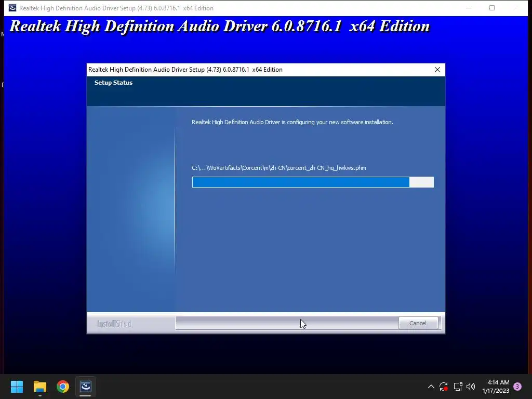The image size is (532, 399).
Task: Maximize the outer Realtek setup window
Action: pyautogui.click(x=492, y=8)
